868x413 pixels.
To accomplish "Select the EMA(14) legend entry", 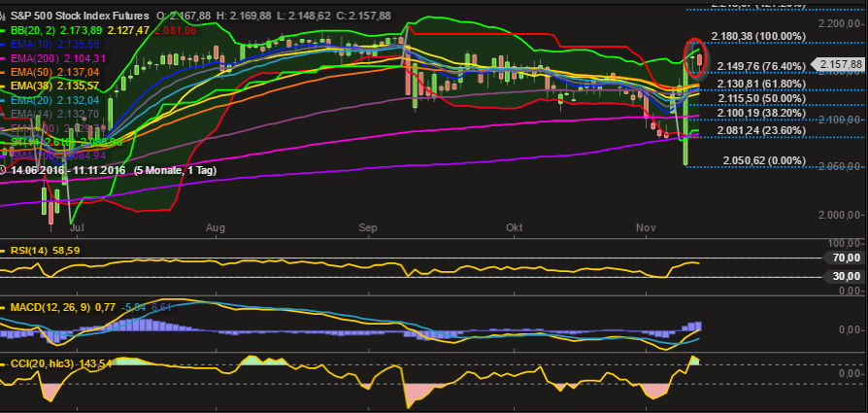I will coord(56,115).
